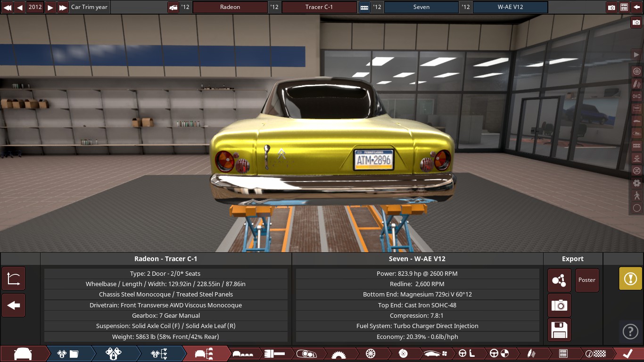Click the back arrow in top right corner
This screenshot has width=644, height=362.
(636, 7)
